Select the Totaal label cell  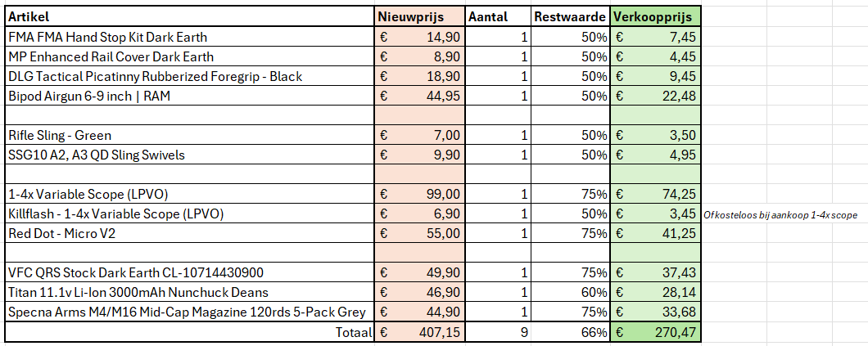pos(188,333)
